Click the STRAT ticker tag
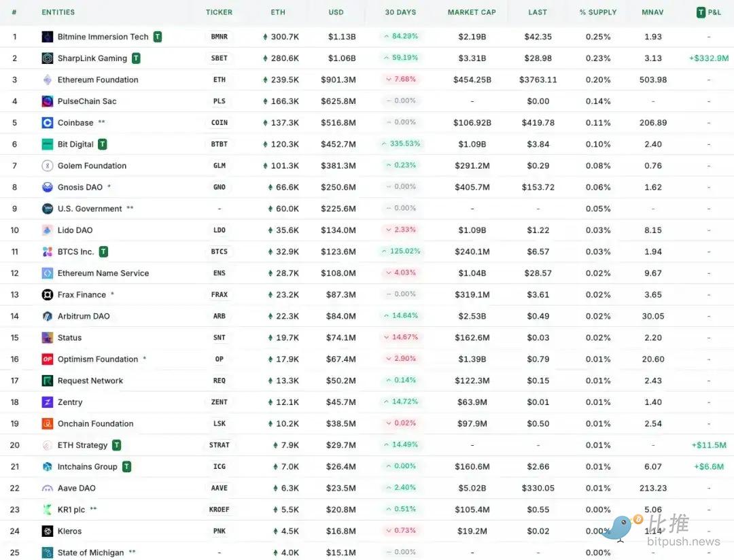 point(219,445)
